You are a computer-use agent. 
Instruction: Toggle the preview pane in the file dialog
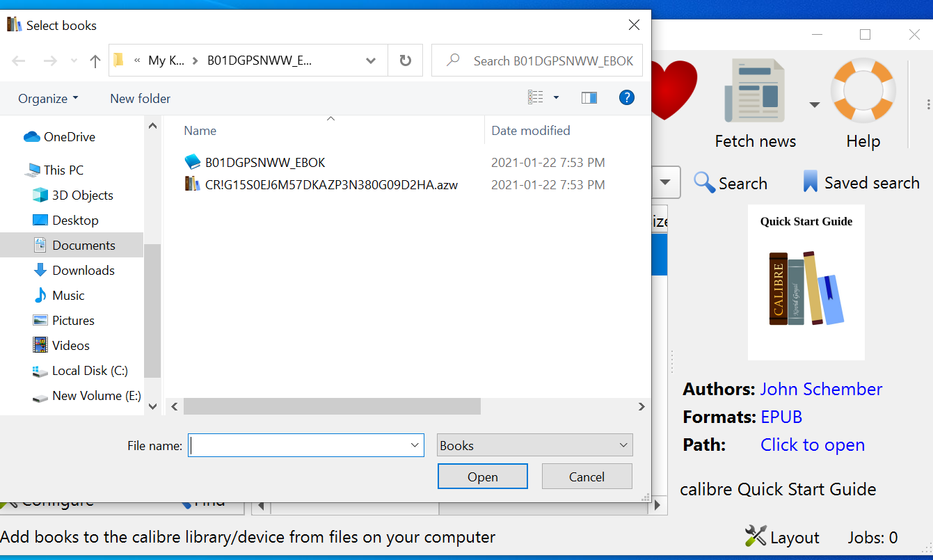tap(589, 97)
